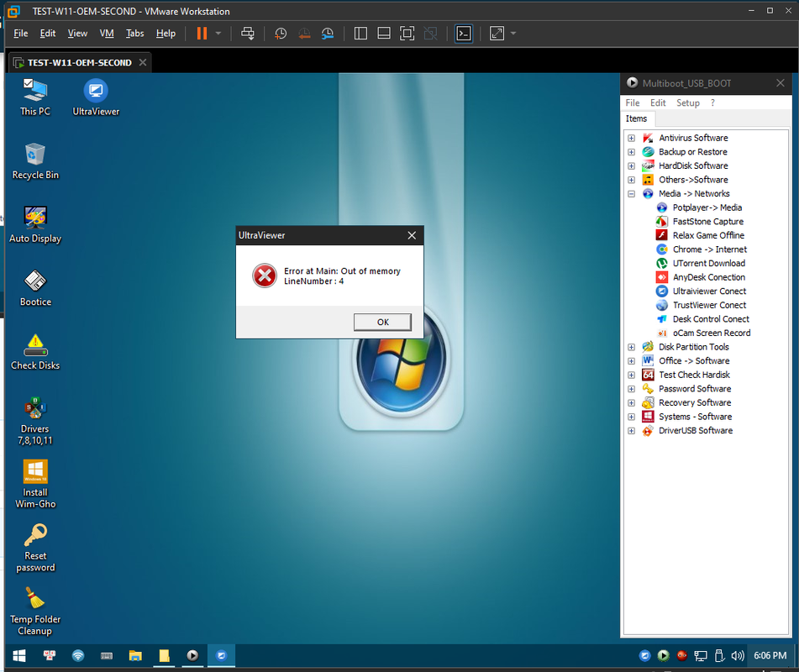Open the Check Disks shortcut
The image size is (799, 672).
[35, 352]
